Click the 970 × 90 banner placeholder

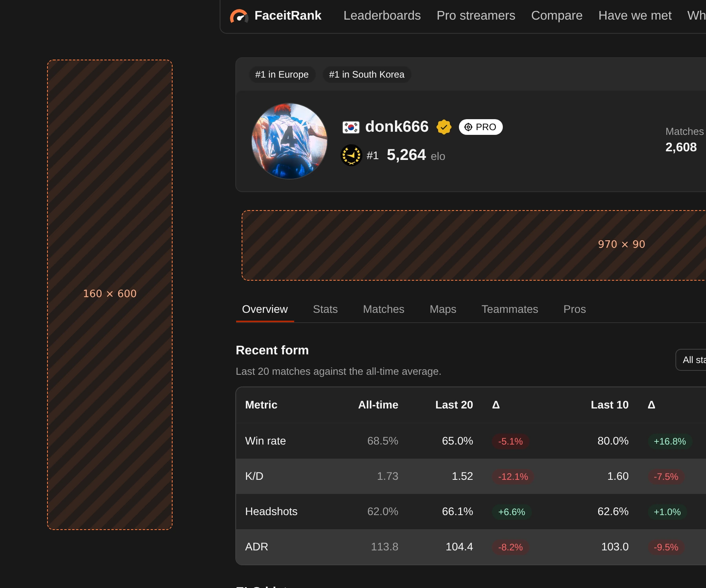(x=474, y=245)
